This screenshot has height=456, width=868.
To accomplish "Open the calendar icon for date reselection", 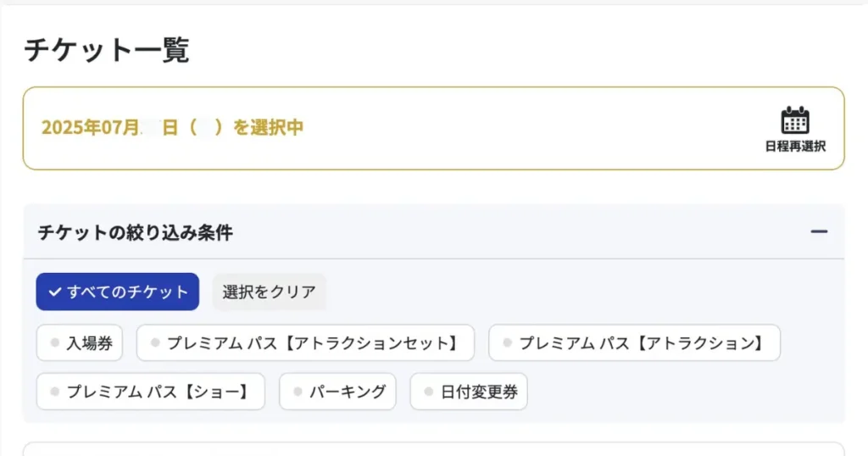I will coord(795,120).
